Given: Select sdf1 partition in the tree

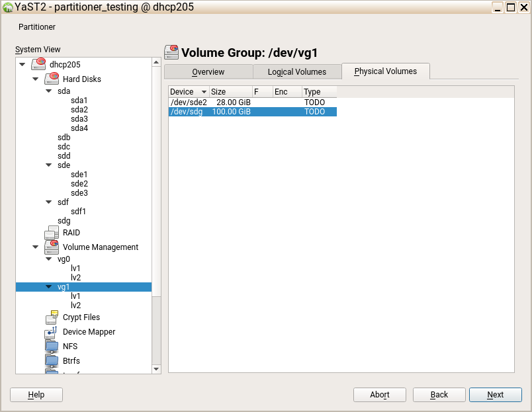Looking at the screenshot, I should click(78, 212).
